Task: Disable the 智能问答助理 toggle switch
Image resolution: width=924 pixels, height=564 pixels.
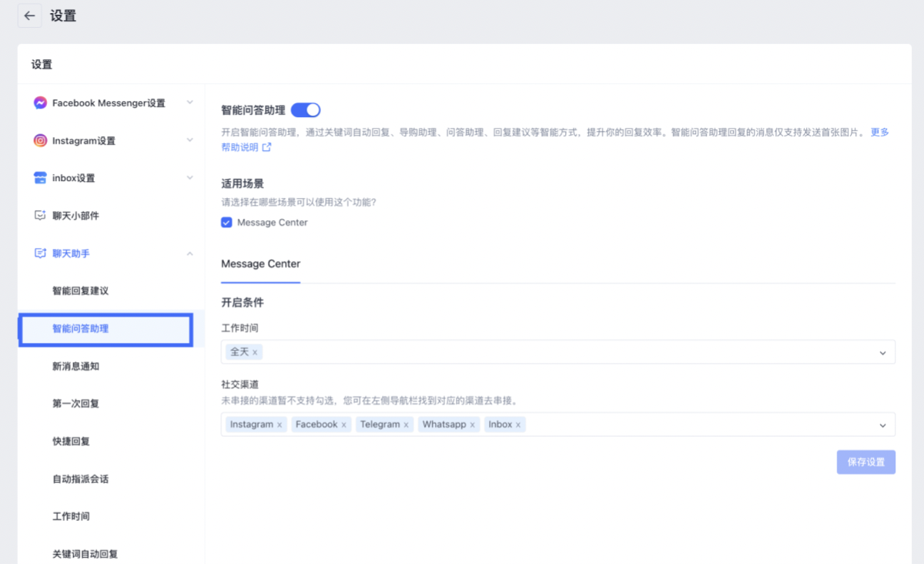Action: click(306, 109)
